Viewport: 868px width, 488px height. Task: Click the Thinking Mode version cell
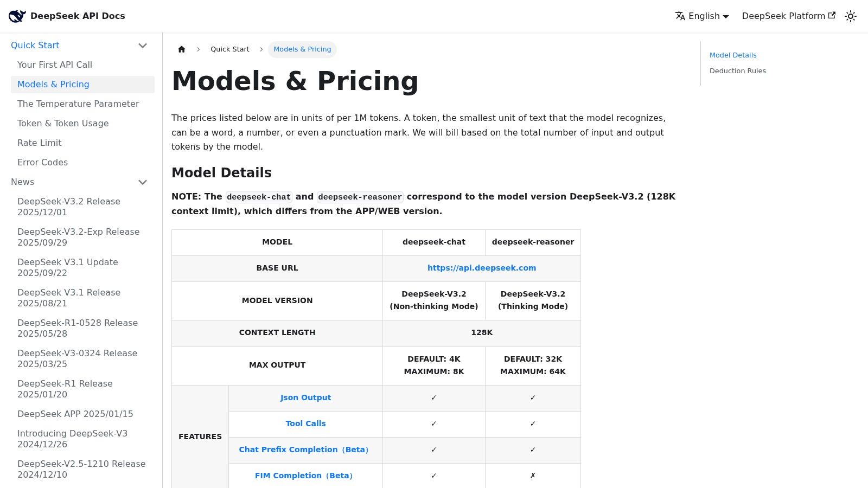tap(533, 300)
